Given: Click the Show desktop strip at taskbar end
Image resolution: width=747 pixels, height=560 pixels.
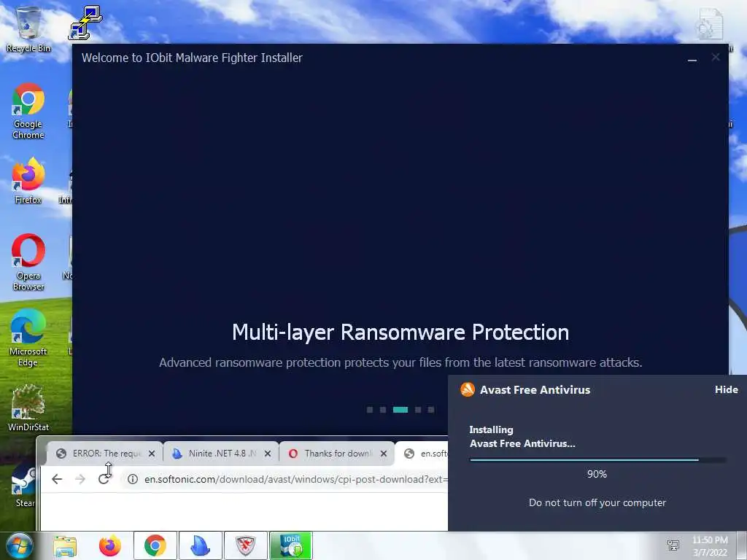Looking at the screenshot, I should pos(742,545).
